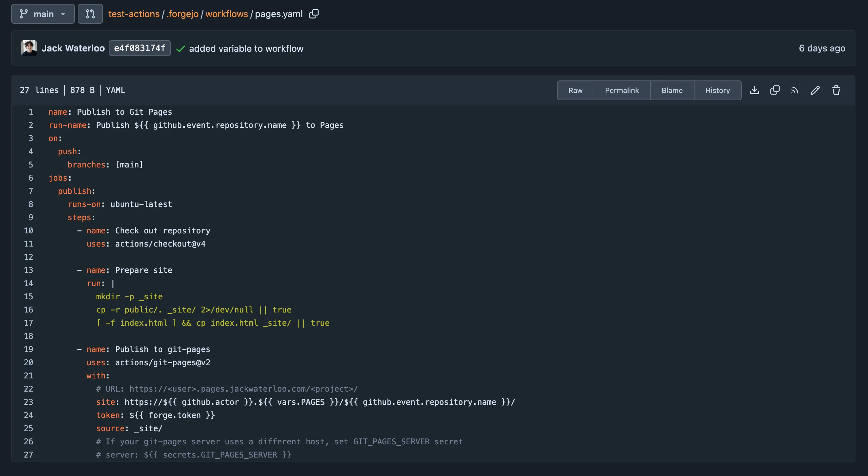The image size is (868, 476).
Task: Click the '6 days ago' timestamp
Action: [x=821, y=48]
